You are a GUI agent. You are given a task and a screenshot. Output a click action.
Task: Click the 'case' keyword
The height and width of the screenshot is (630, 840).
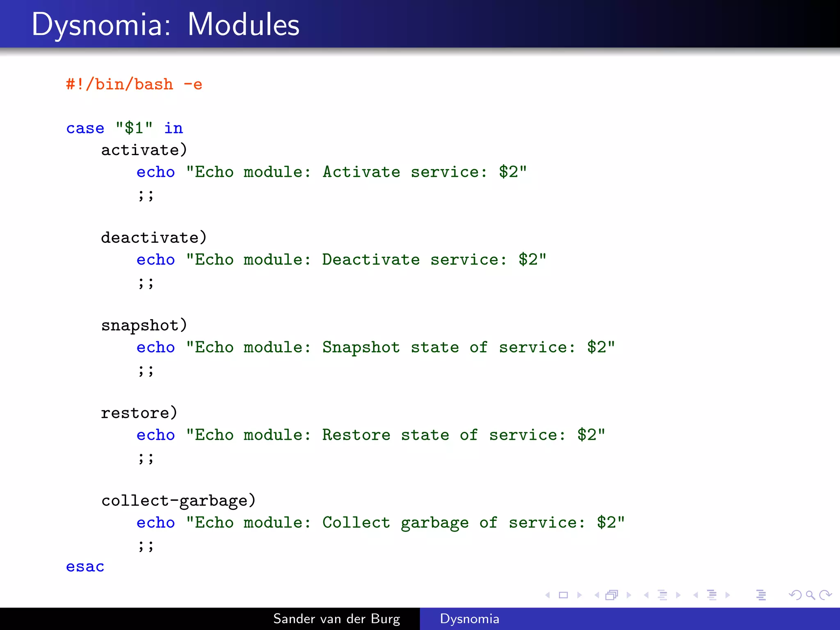coord(85,128)
